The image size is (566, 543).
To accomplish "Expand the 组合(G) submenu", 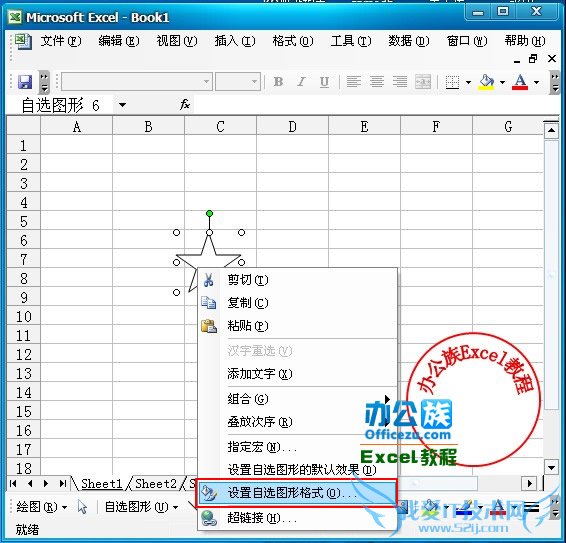I will tap(297, 399).
